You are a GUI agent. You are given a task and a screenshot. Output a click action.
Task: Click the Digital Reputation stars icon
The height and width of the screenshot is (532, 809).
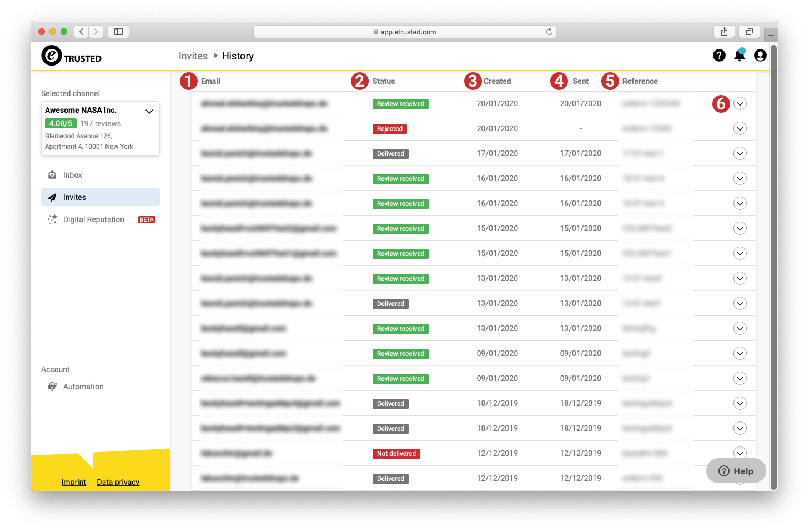52,219
